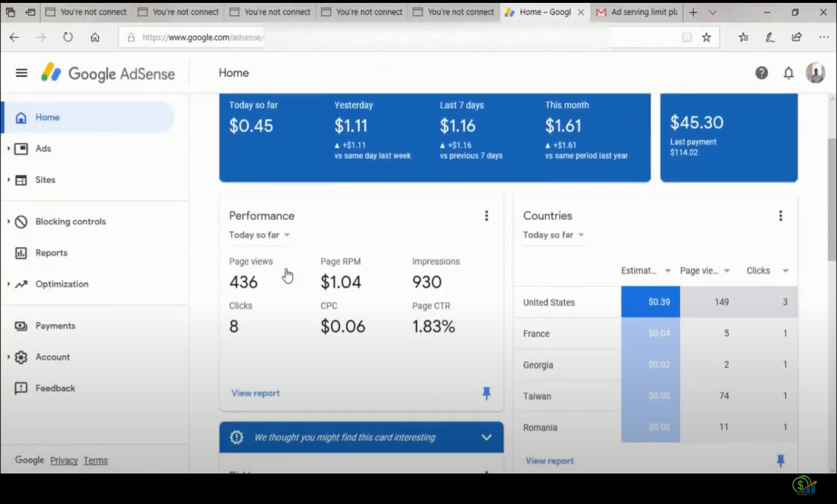The width and height of the screenshot is (837, 504).
Task: Open the Terms footer link
Action: [x=96, y=460]
